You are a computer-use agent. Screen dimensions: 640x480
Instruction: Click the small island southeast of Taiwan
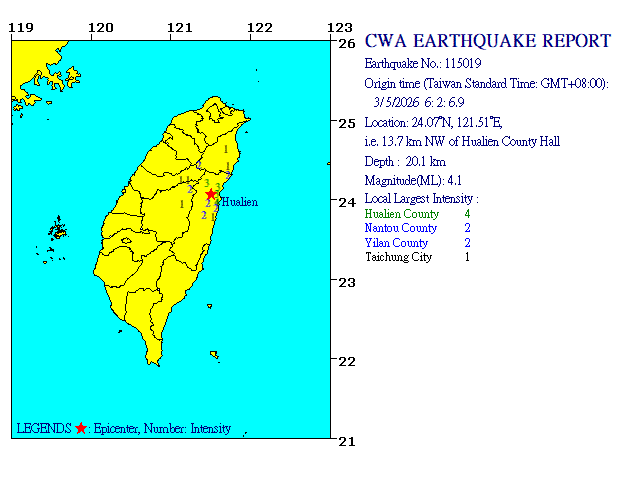point(213,351)
